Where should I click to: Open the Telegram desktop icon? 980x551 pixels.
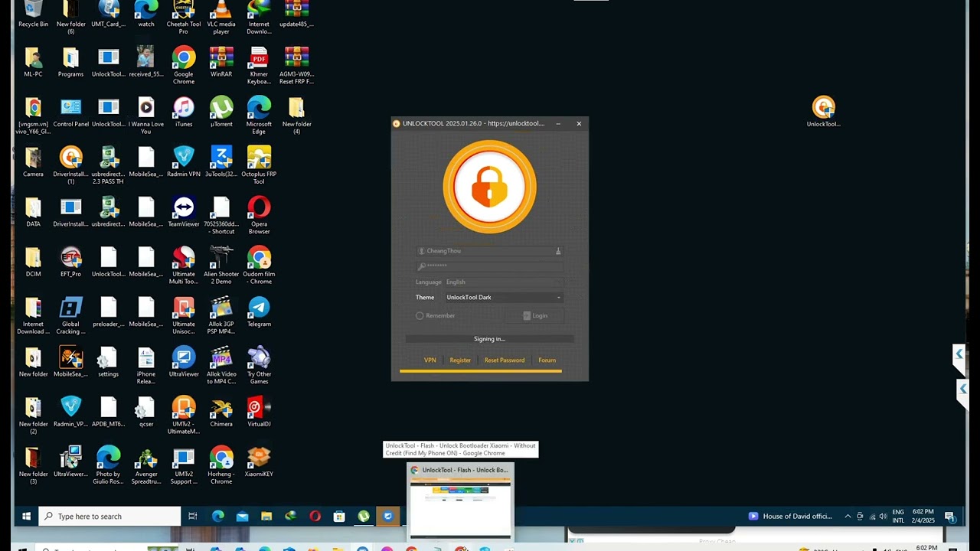point(259,311)
